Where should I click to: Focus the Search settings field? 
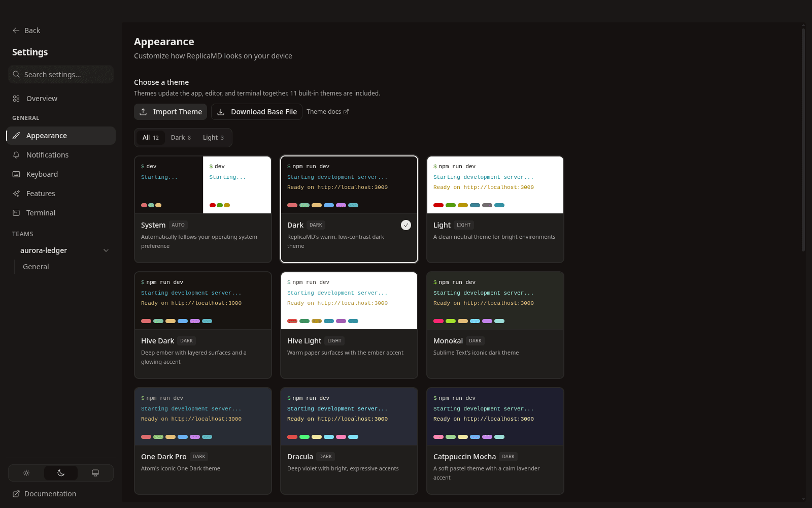coord(61,74)
